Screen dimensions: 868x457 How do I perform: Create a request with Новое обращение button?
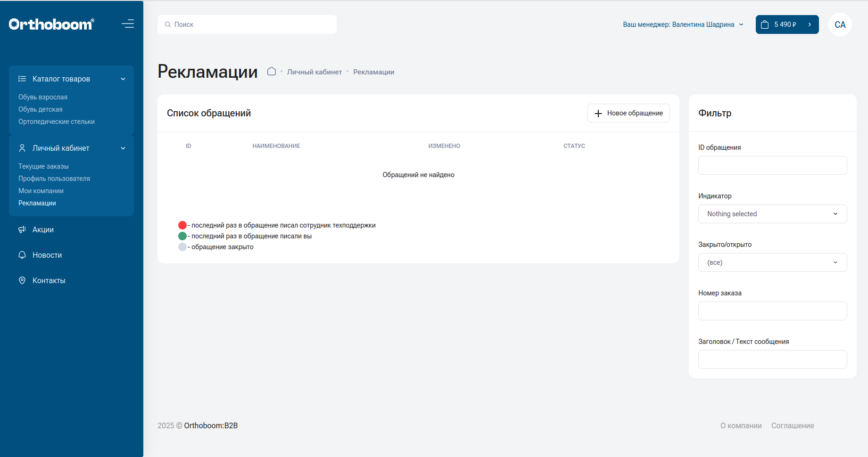tap(628, 113)
